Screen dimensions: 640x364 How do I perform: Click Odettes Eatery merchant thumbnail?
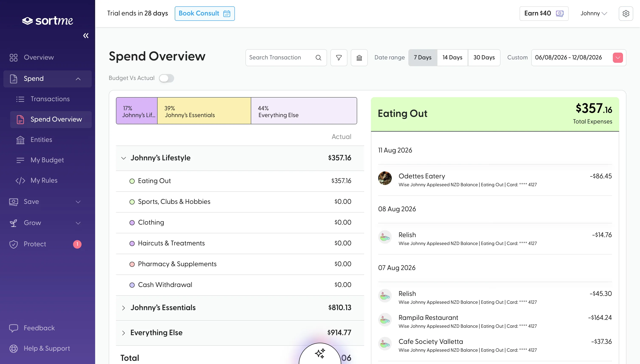pyautogui.click(x=385, y=178)
